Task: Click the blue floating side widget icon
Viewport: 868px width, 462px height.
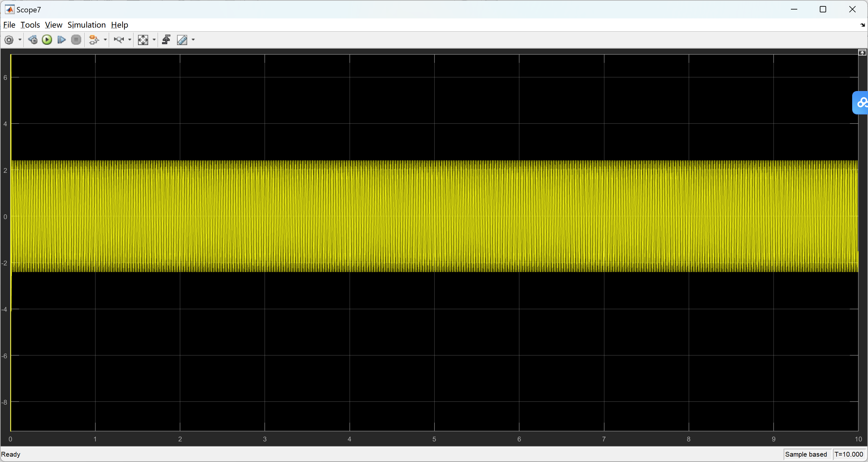Action: [862, 103]
